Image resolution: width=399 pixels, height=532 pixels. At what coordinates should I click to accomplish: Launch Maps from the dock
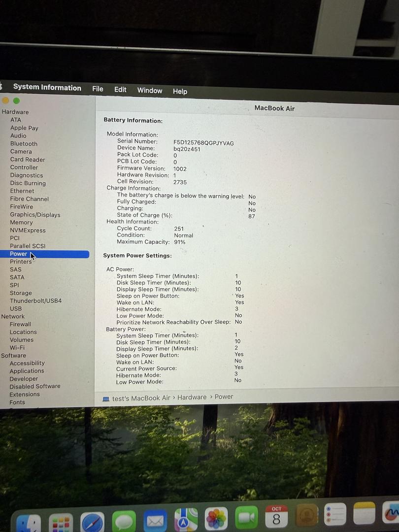[186, 520]
